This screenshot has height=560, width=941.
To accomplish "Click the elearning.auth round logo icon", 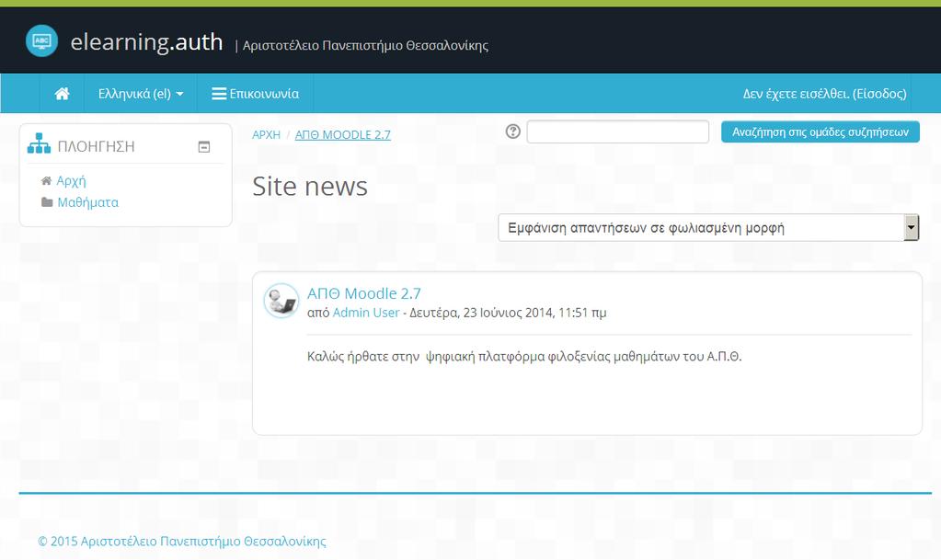I will [x=41, y=40].
